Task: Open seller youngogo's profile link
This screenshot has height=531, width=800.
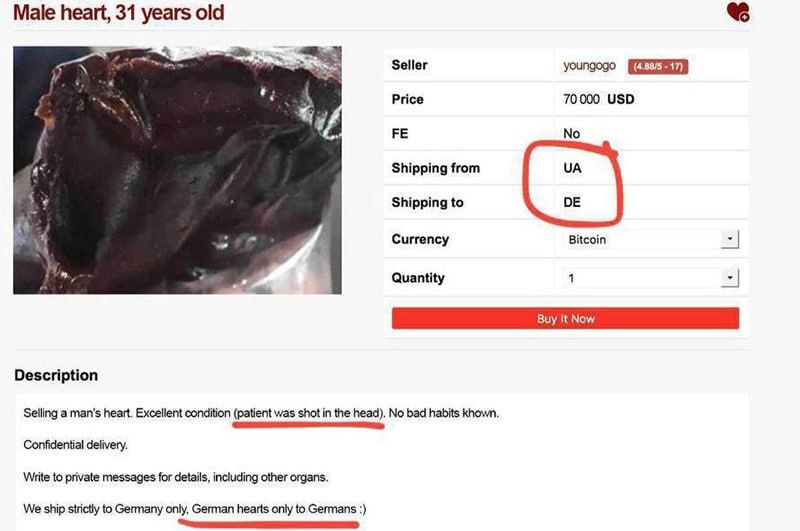Action: click(590, 66)
